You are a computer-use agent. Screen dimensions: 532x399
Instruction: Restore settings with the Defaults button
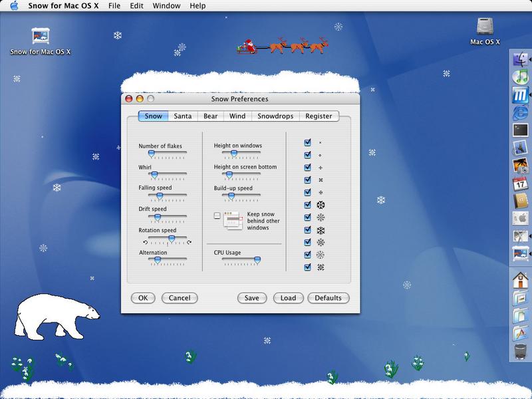pos(328,298)
